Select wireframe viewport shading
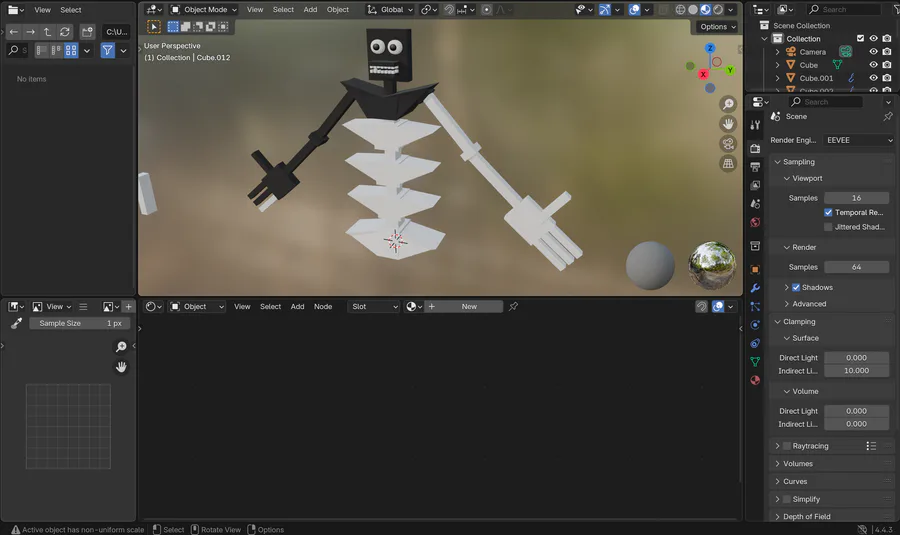 (x=680, y=10)
